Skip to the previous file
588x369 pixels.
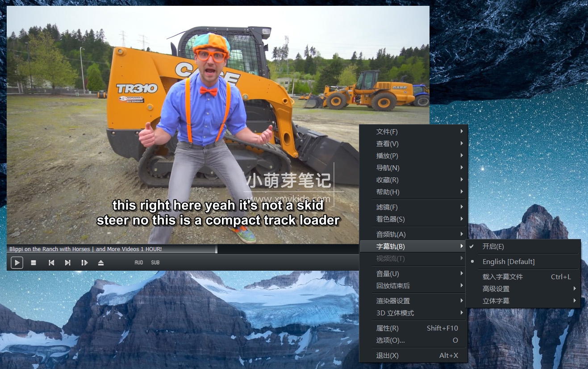pyautogui.click(x=51, y=263)
